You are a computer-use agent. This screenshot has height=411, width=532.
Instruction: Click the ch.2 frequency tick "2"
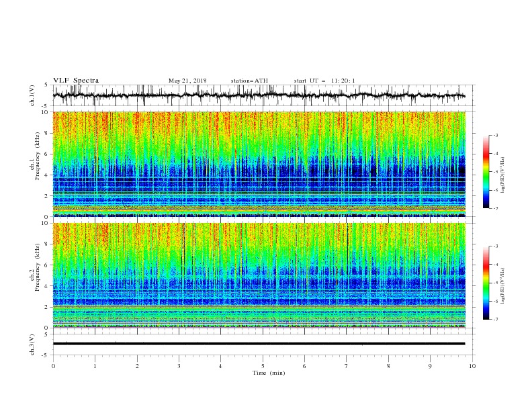coord(47,307)
